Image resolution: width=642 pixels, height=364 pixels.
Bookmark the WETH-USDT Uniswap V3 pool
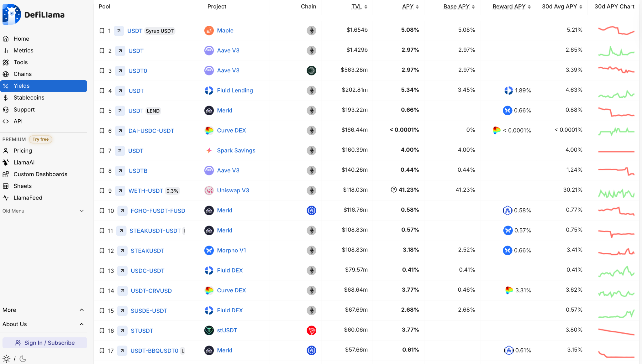point(102,191)
